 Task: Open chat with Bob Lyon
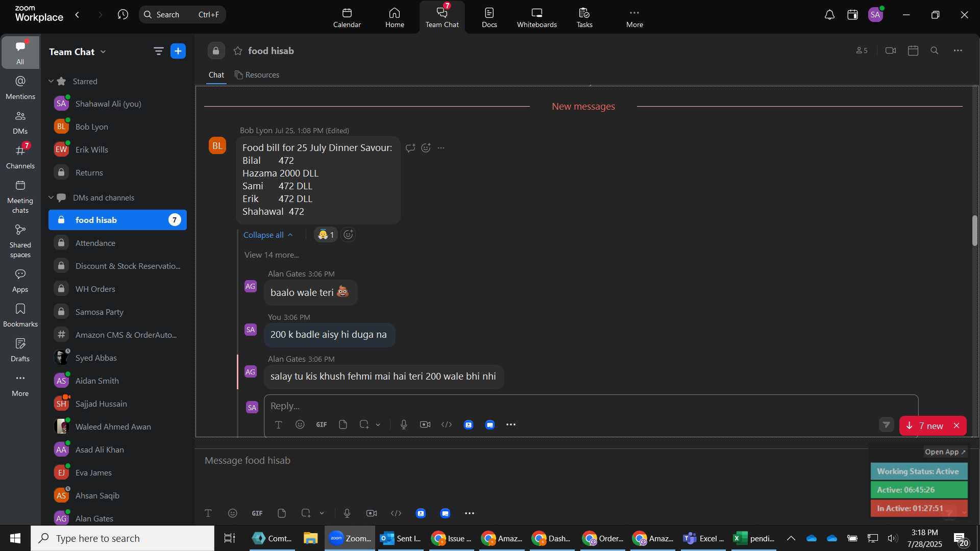(117, 127)
